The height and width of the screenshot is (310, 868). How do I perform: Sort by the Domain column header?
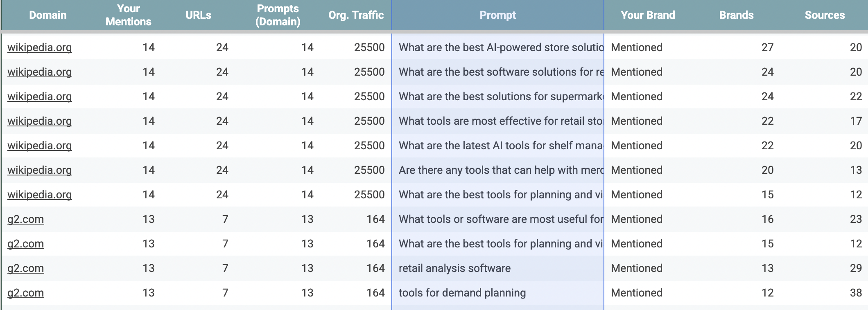click(x=47, y=15)
